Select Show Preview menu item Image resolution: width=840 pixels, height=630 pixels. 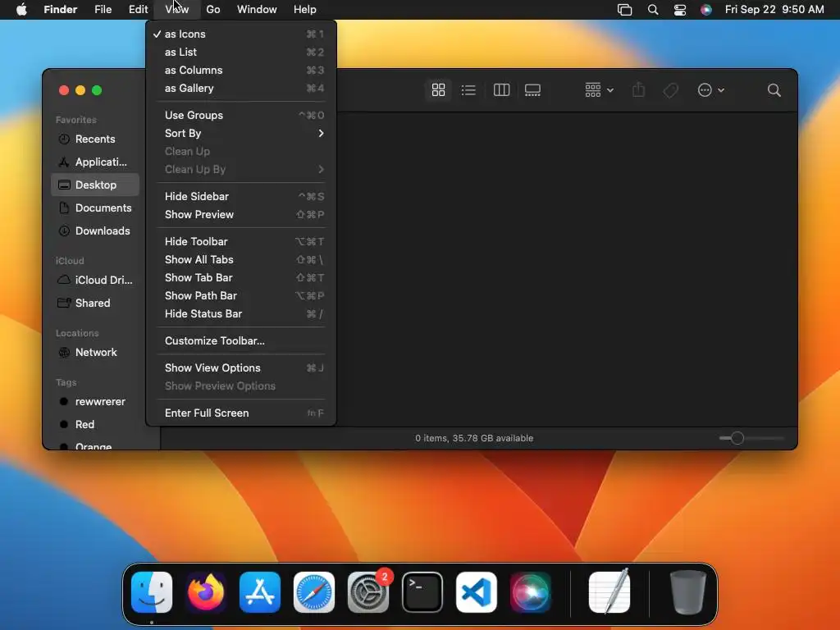(x=241, y=215)
